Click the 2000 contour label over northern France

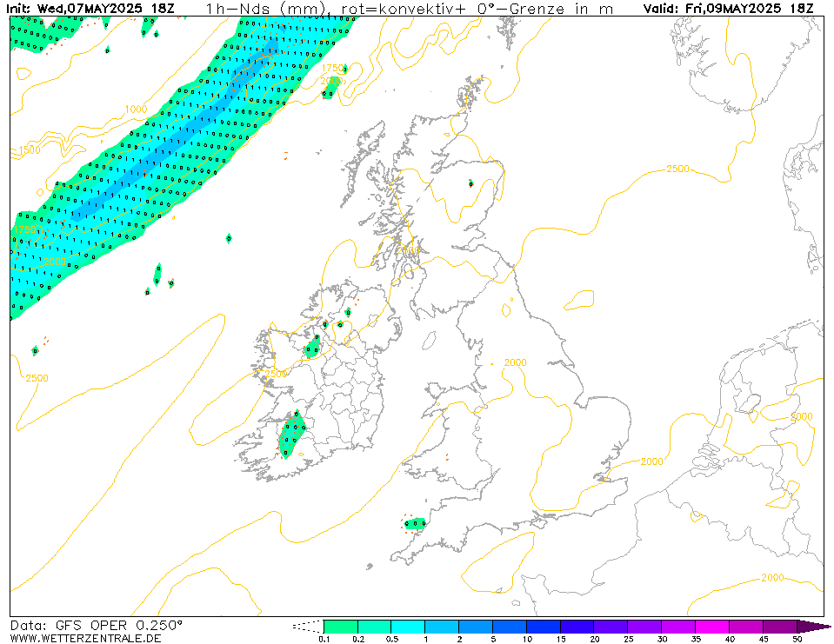pos(772,577)
